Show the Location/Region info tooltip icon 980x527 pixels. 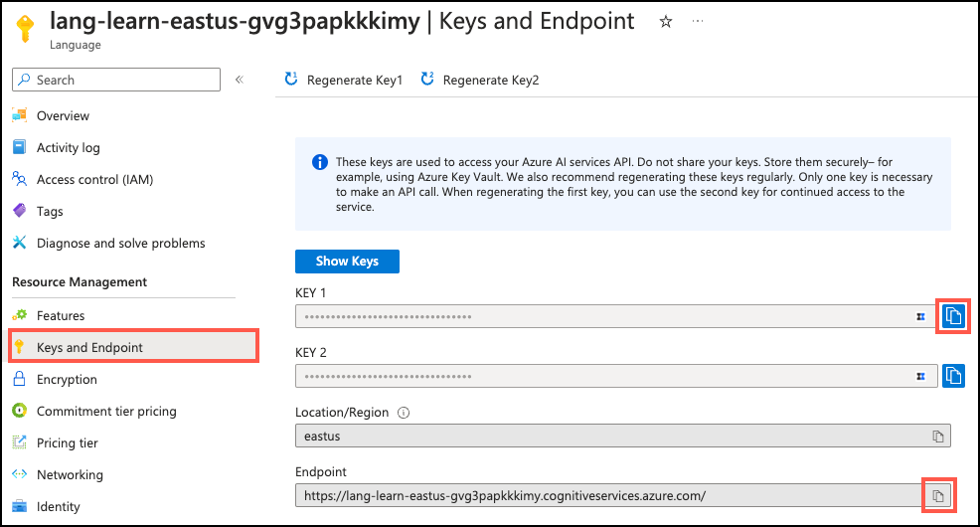click(404, 413)
